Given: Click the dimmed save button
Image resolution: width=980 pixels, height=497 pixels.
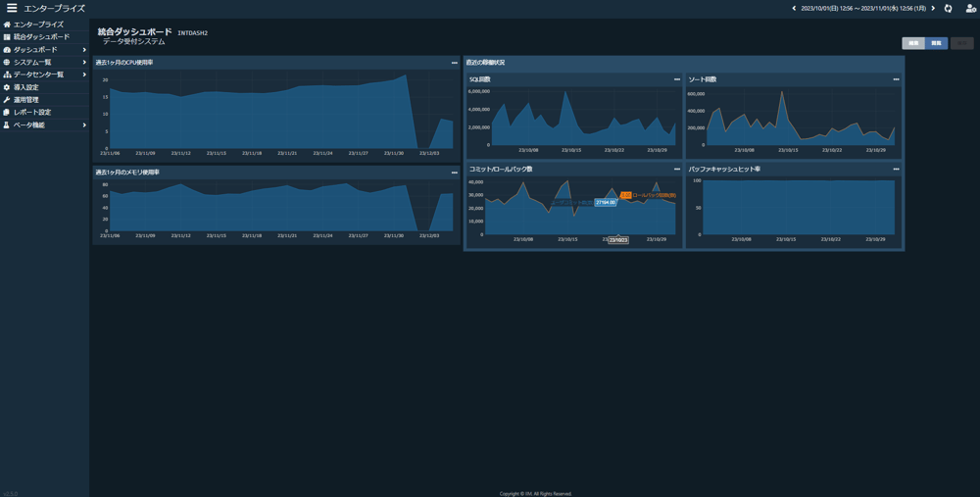Looking at the screenshot, I should click(962, 43).
